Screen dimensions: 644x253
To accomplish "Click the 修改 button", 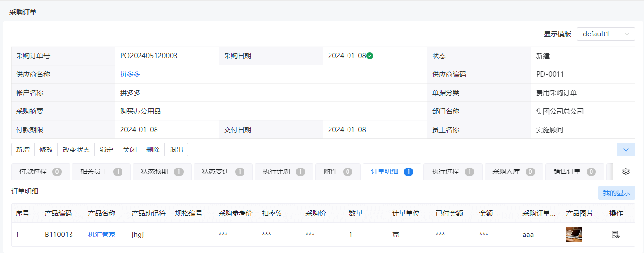I will [46, 150].
